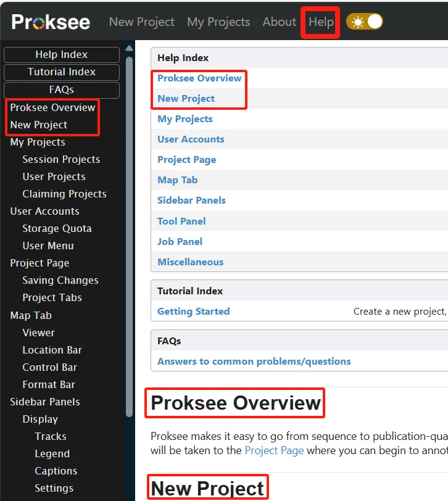Open Display sidebar entry
Image resolution: width=448 pixels, height=501 pixels.
pyautogui.click(x=40, y=419)
